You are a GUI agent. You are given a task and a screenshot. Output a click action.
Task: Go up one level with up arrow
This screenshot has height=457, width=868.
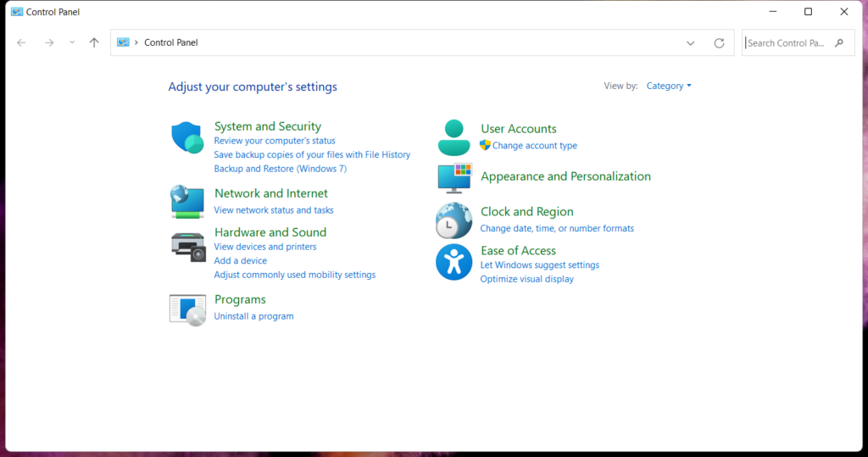coord(94,42)
